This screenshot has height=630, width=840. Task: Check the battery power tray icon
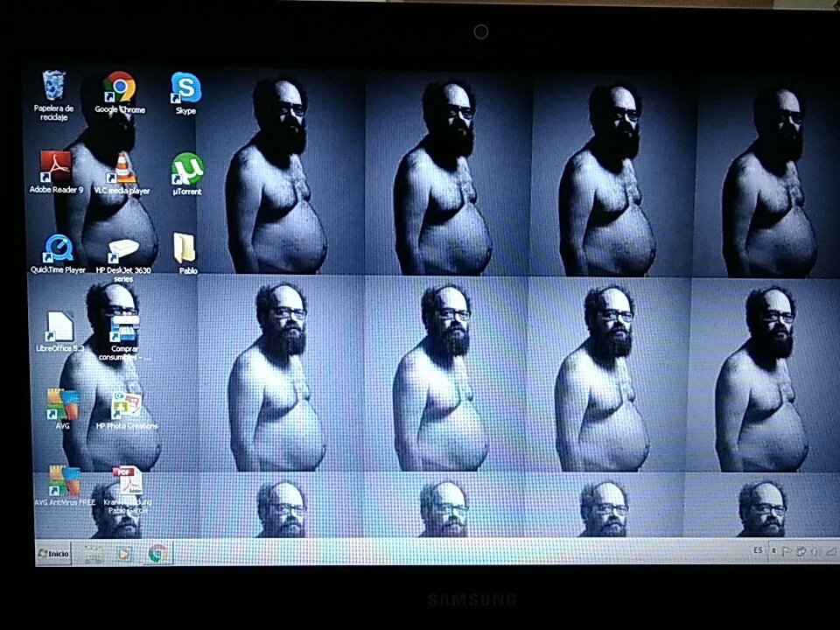(801, 551)
